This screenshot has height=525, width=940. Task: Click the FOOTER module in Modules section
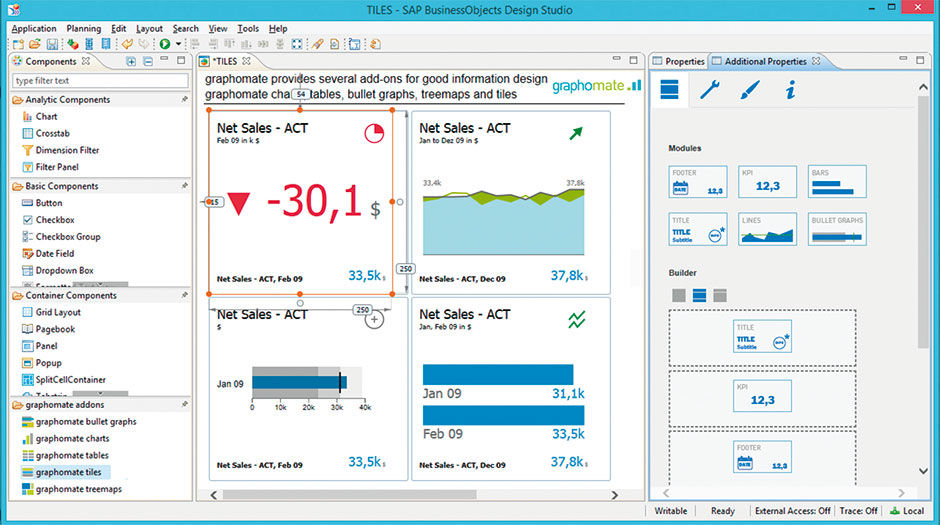698,182
